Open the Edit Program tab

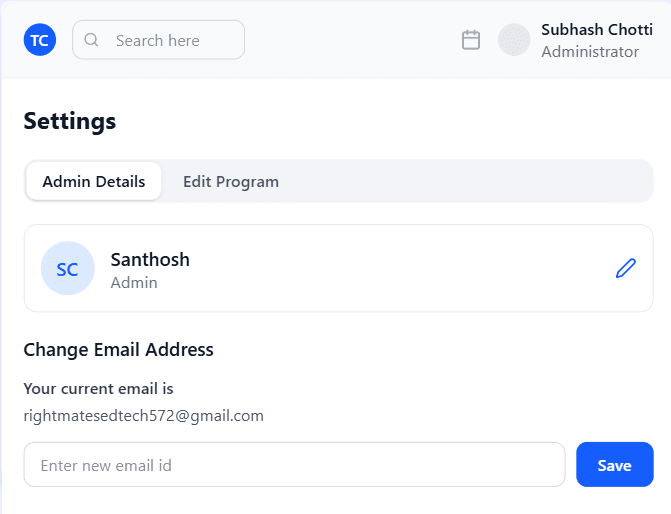point(231,182)
